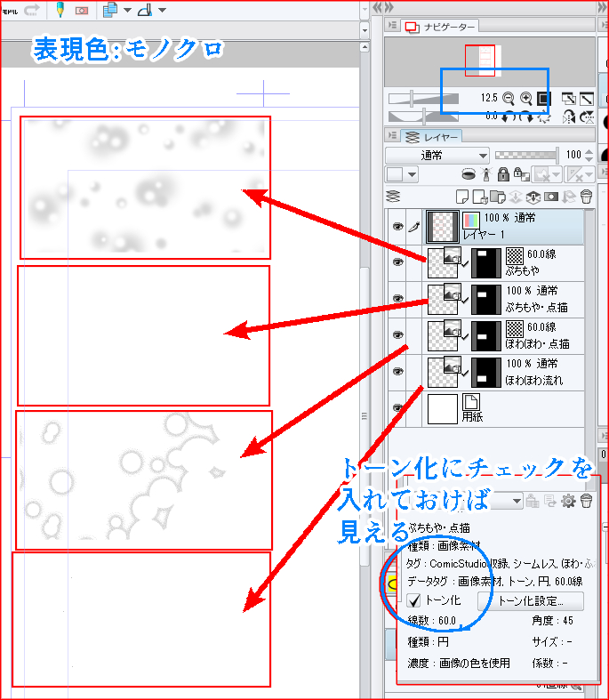This screenshot has width=609, height=700.
Task: Adjust the Navigator rotation slider
Action: [423, 117]
